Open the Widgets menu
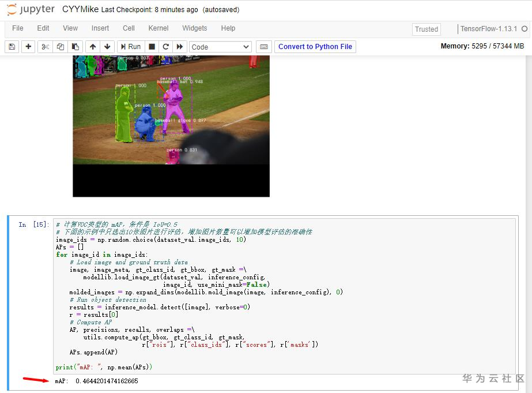Image resolution: width=532 pixels, height=393 pixels. (x=194, y=28)
